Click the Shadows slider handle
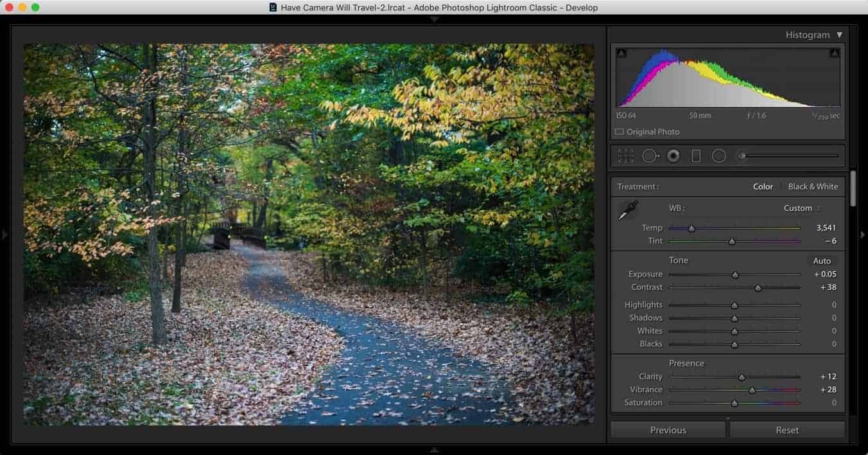The image size is (868, 455). click(x=734, y=319)
